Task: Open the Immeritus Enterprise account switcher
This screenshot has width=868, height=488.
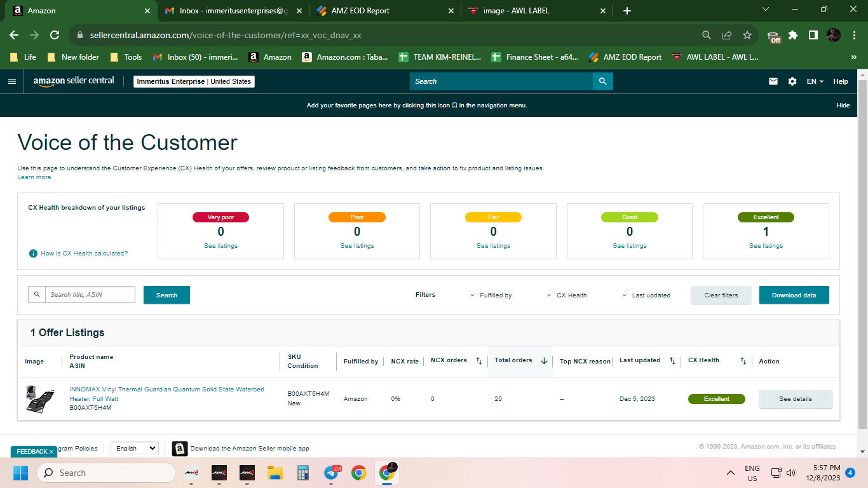Action: tap(194, 81)
